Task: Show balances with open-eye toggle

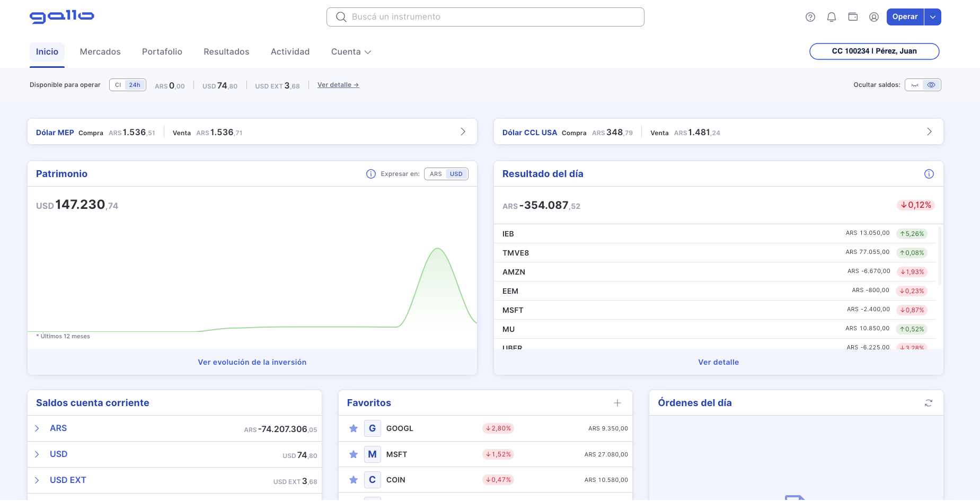Action: click(931, 85)
